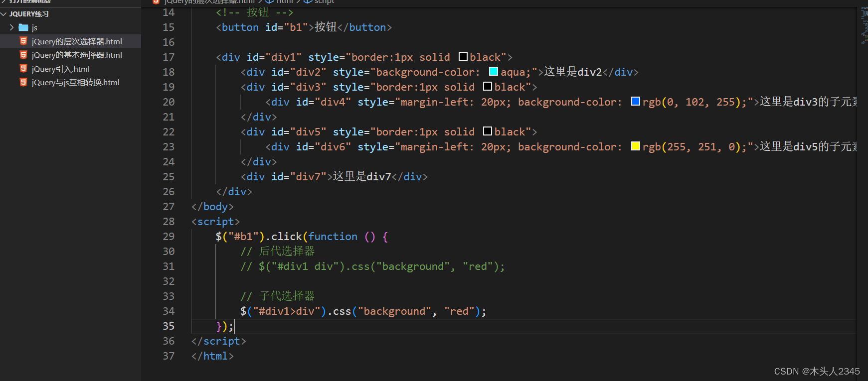Click HTML5 icon of jQuery的层次选择器.html

[x=23, y=41]
